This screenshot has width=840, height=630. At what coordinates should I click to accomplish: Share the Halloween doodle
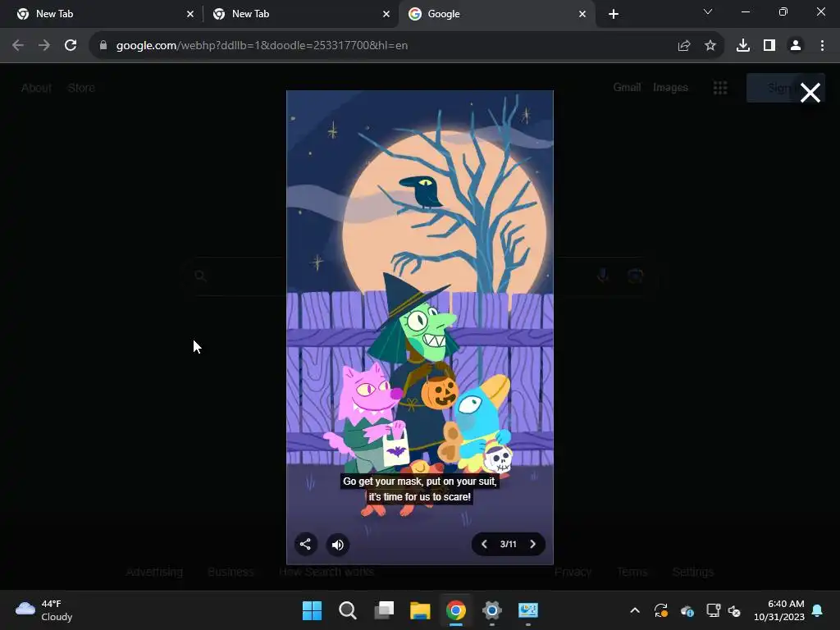(305, 545)
